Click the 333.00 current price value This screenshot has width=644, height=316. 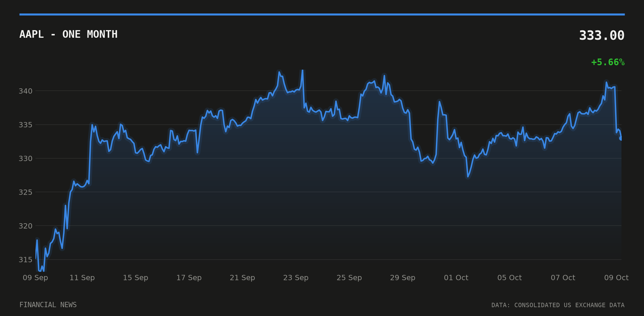coord(602,35)
